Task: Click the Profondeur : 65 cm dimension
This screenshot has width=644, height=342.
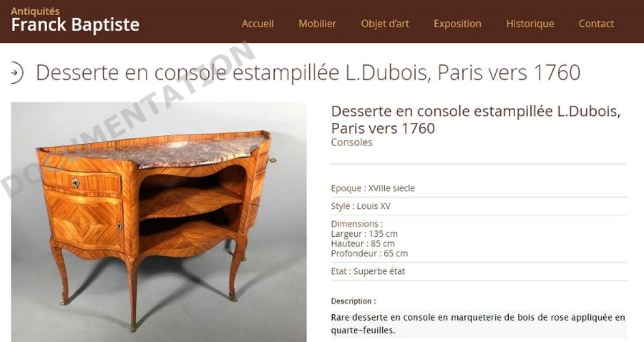Action: [x=369, y=253]
